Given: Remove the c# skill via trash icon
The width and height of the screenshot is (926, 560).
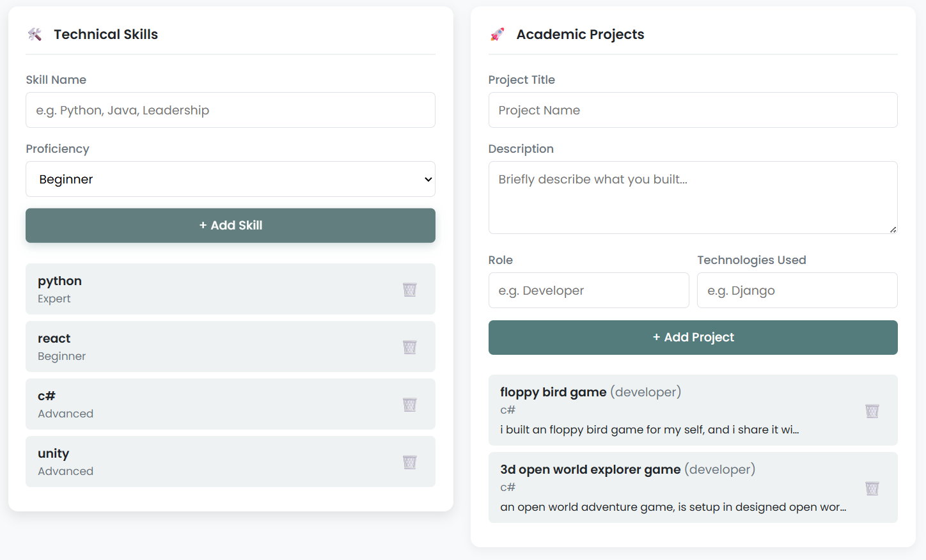Looking at the screenshot, I should (x=410, y=405).
